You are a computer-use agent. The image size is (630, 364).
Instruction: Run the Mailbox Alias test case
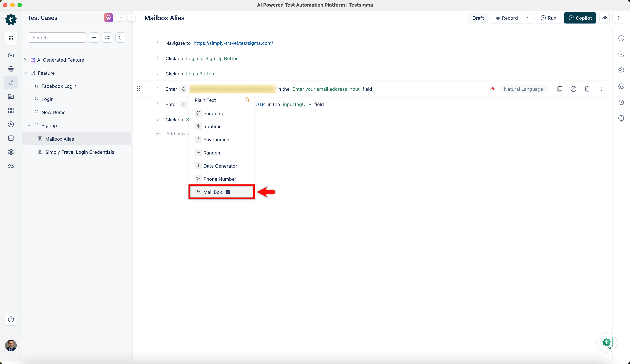(x=548, y=18)
